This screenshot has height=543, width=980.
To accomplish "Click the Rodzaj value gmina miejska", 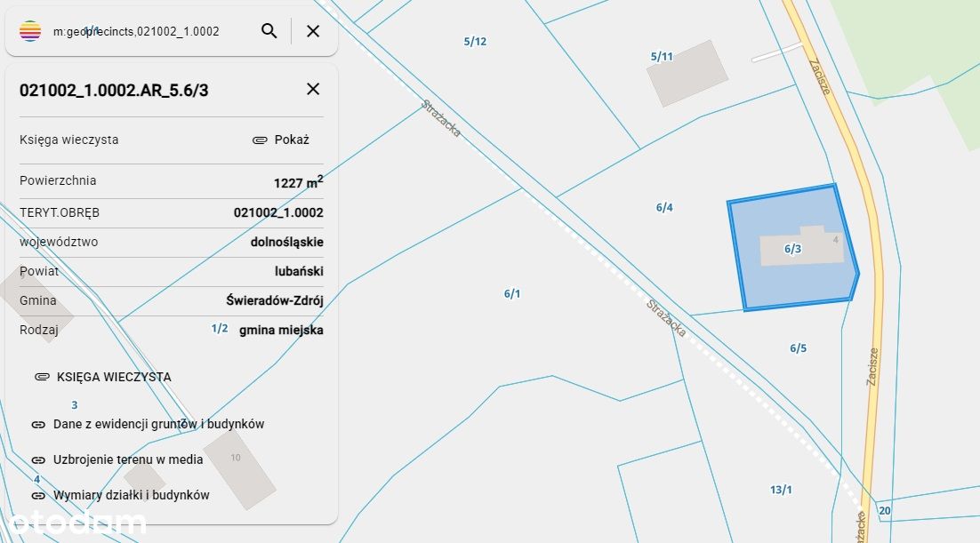I will pos(281,330).
